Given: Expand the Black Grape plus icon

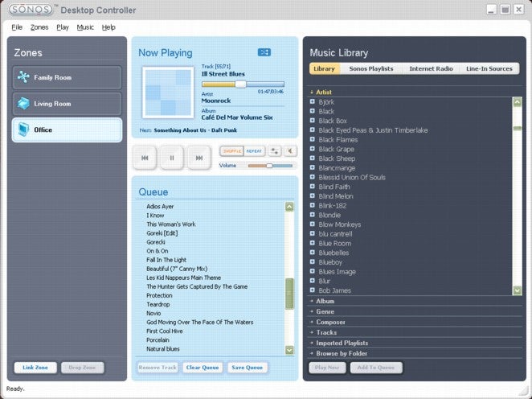Looking at the screenshot, I should (313, 148).
